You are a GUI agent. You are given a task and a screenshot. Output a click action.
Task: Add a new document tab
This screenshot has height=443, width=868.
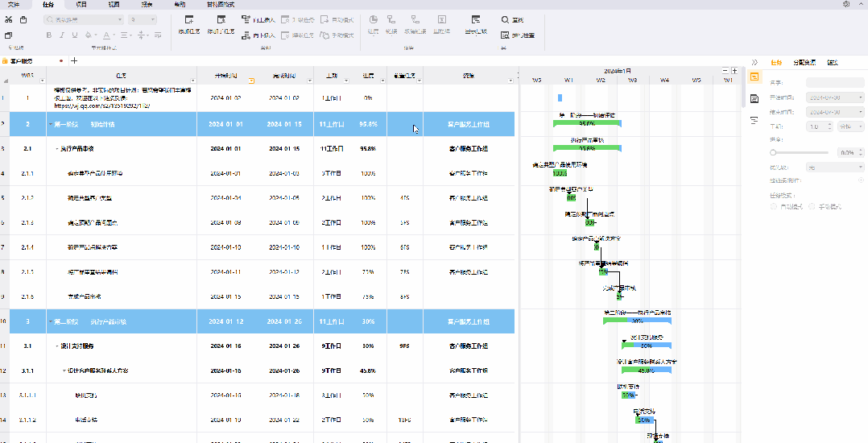click(74, 60)
